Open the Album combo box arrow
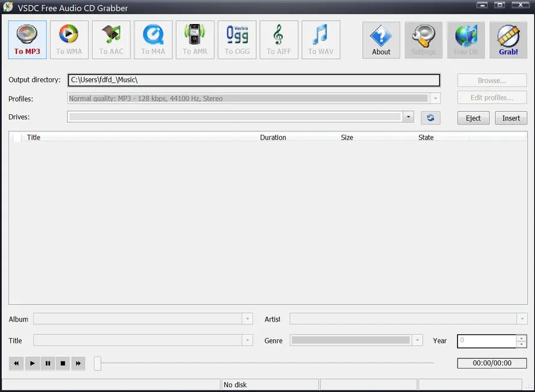Viewport: 535px width, 392px height. (x=248, y=319)
